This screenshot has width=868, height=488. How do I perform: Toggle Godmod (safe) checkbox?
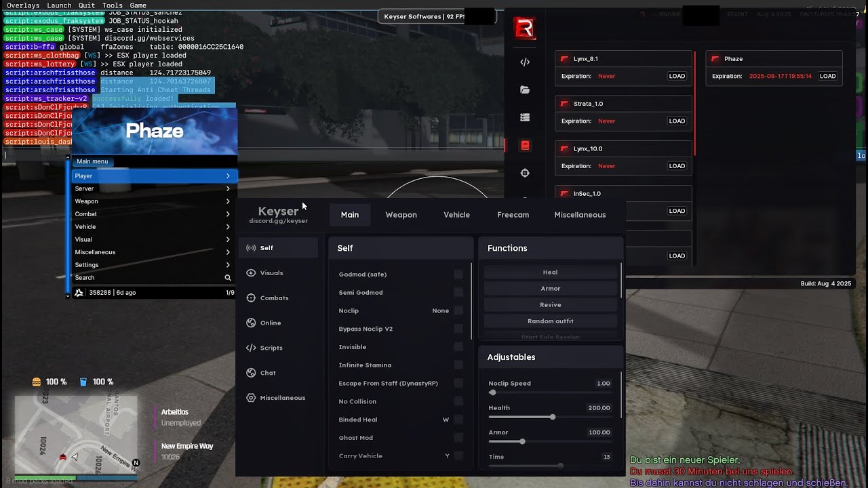click(x=458, y=274)
